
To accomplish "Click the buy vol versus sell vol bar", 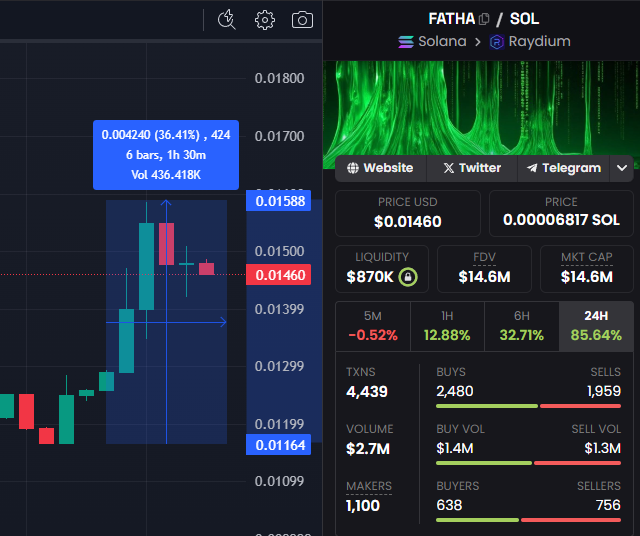I will pyautogui.click(x=528, y=463).
